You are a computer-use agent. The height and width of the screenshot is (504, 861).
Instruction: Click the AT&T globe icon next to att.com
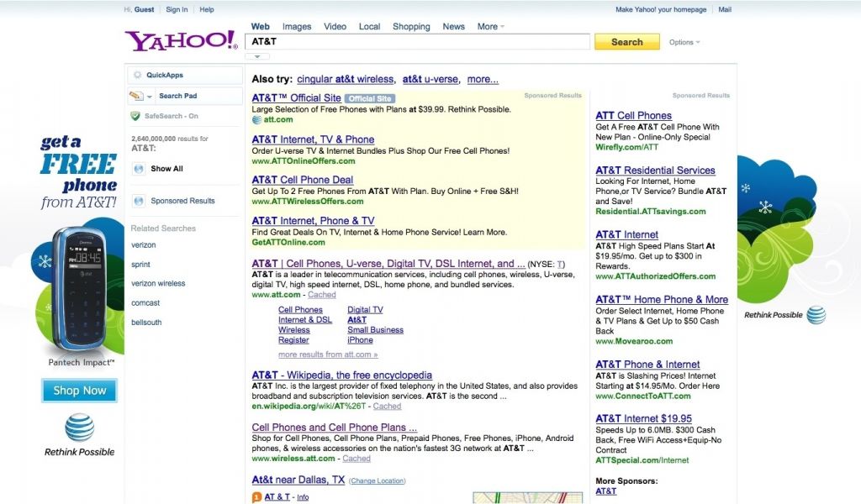click(256, 120)
